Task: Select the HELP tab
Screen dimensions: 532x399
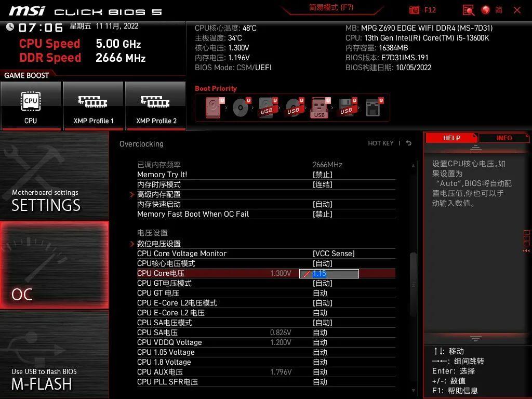Action: 451,138
